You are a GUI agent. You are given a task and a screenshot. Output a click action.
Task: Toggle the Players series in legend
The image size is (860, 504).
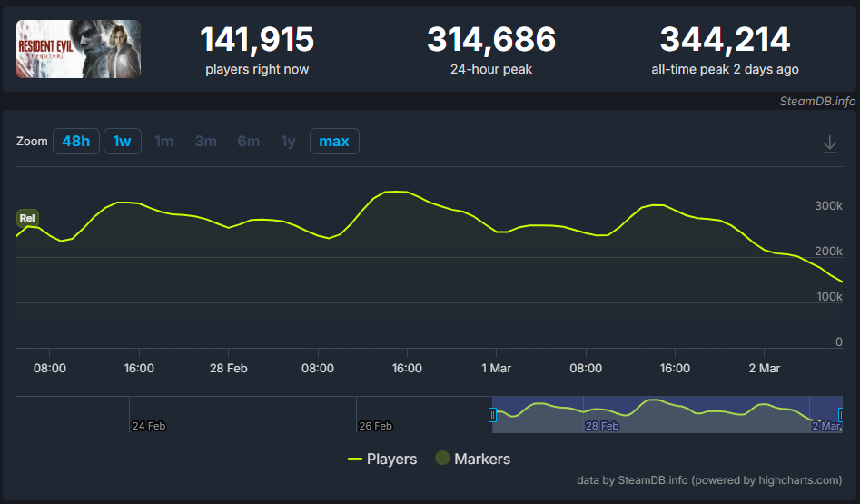pyautogui.click(x=382, y=460)
